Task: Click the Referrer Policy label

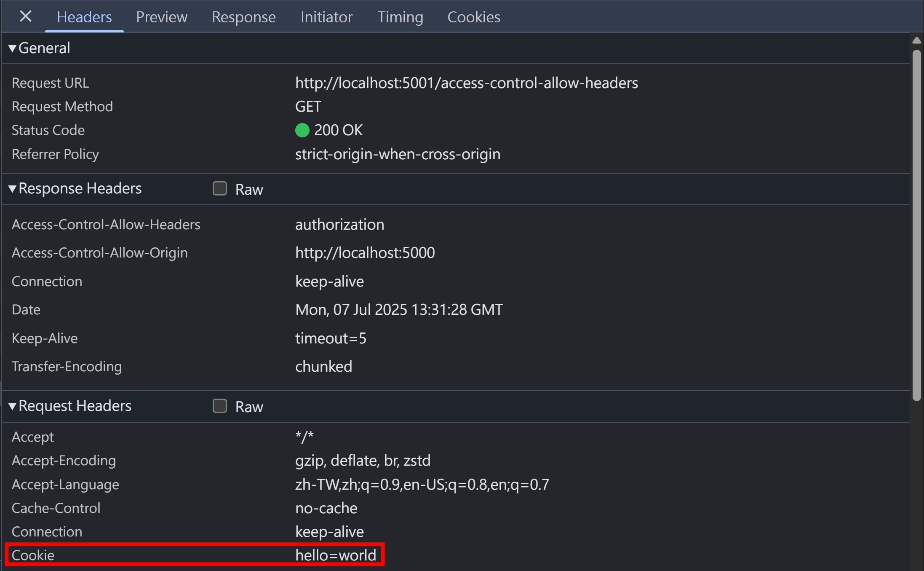Action: (55, 154)
